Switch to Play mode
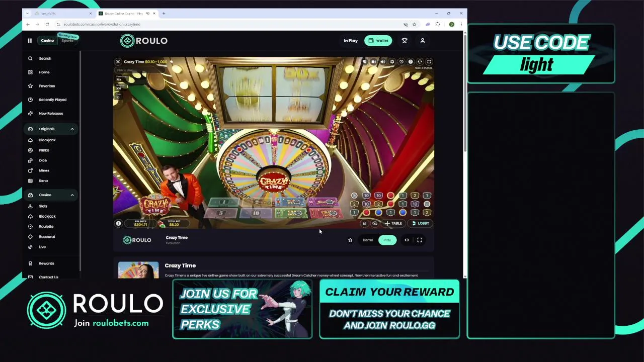This screenshot has height=362, width=644. click(x=387, y=240)
